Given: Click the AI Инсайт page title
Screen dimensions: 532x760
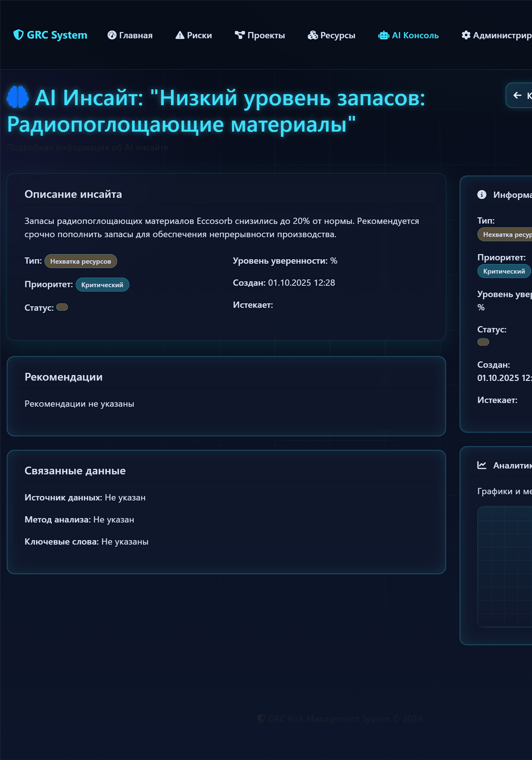Looking at the screenshot, I should (216, 110).
